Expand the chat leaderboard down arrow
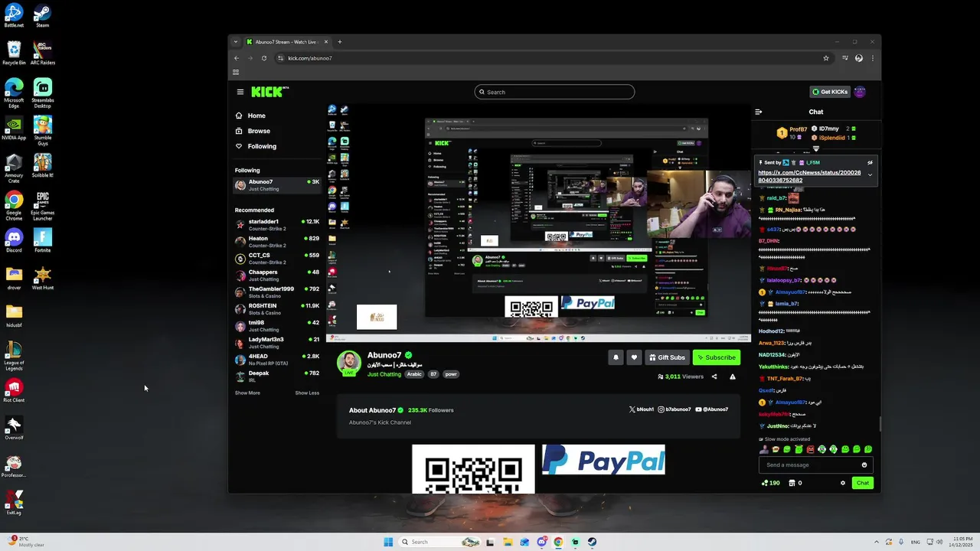 pos(816,148)
